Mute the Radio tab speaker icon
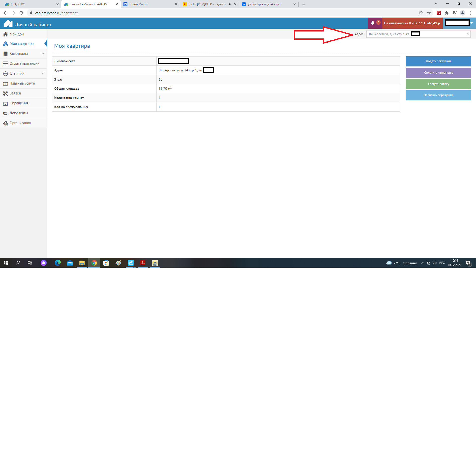The height and width of the screenshot is (449, 476). tap(230, 4)
